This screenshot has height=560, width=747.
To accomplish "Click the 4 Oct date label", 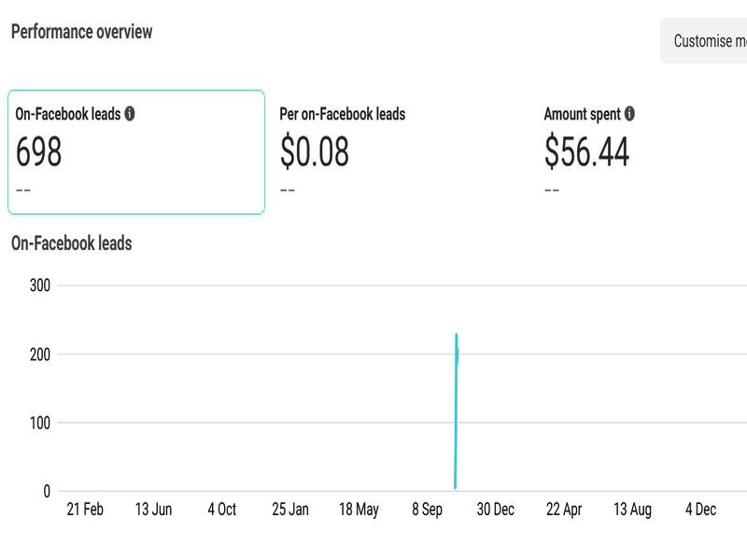I will [221, 510].
